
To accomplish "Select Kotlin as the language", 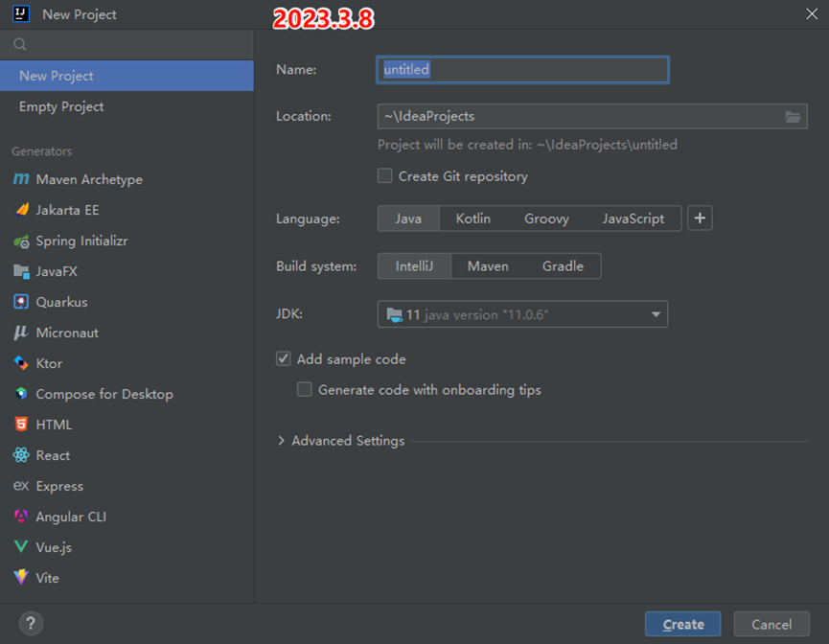I will pyautogui.click(x=473, y=218).
